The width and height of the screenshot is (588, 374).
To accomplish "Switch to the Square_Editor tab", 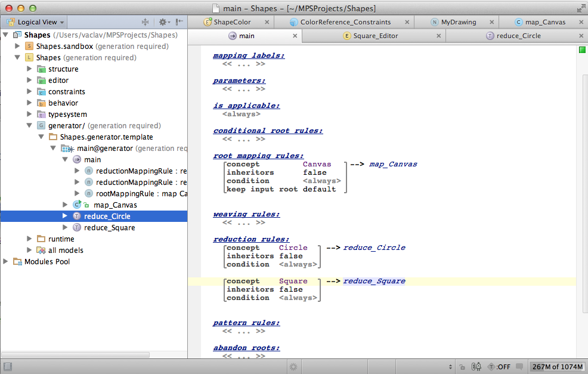I will 375,36.
